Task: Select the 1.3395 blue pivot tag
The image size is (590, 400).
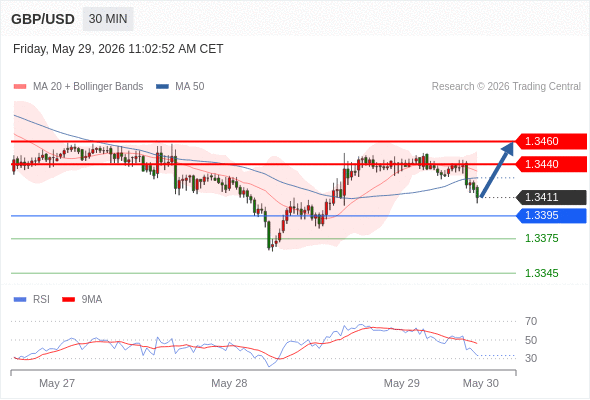Action: tap(550, 216)
